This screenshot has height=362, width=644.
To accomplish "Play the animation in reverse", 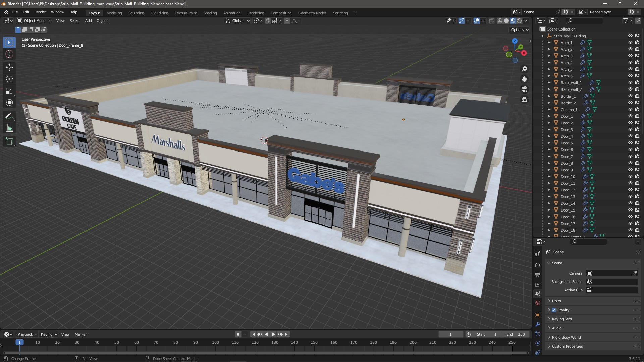I will [x=267, y=334].
